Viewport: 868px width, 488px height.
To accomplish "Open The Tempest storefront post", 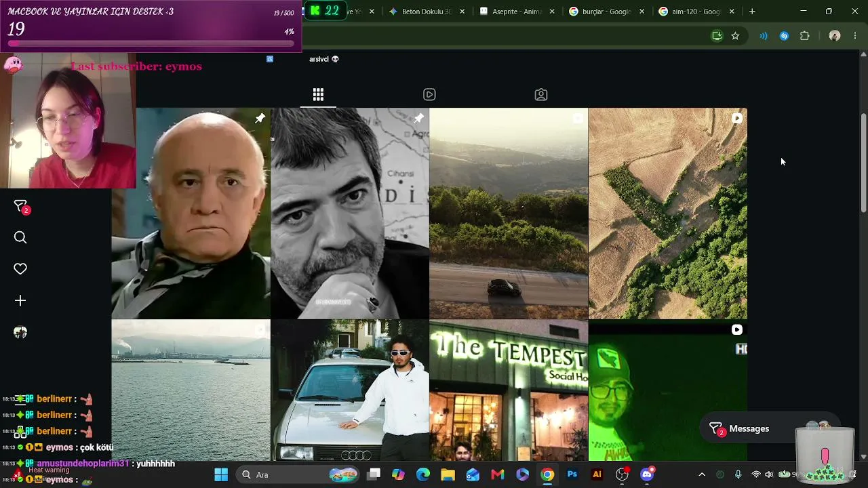I will (x=509, y=390).
